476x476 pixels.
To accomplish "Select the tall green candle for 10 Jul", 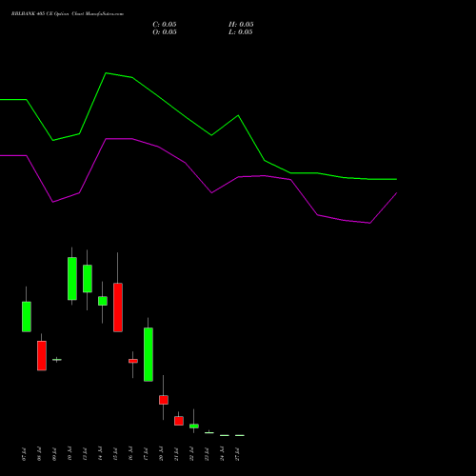I will (72, 279).
